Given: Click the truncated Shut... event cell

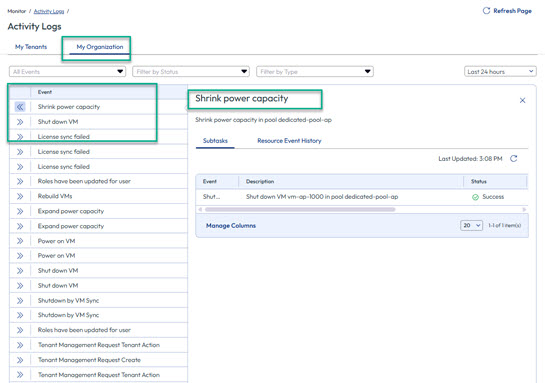Looking at the screenshot, I should click(211, 197).
